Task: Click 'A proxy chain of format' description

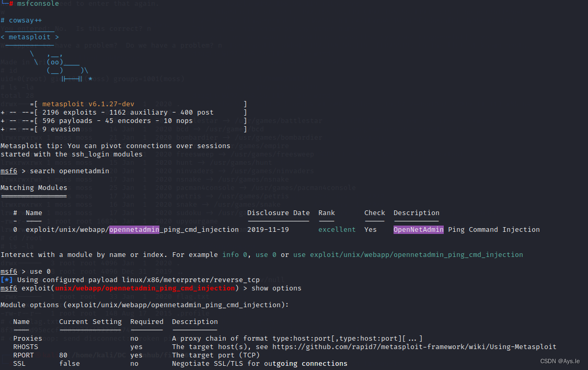Action: click(297, 339)
